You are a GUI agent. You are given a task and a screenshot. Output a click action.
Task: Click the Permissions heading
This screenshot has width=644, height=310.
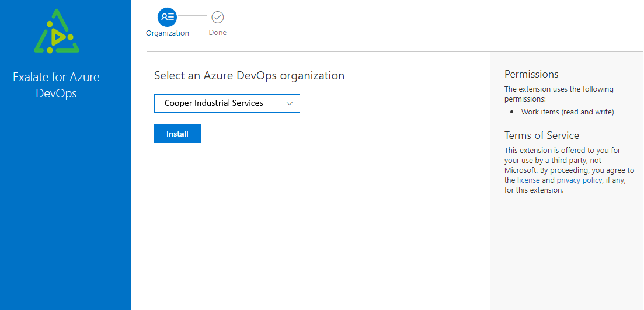pyautogui.click(x=531, y=74)
